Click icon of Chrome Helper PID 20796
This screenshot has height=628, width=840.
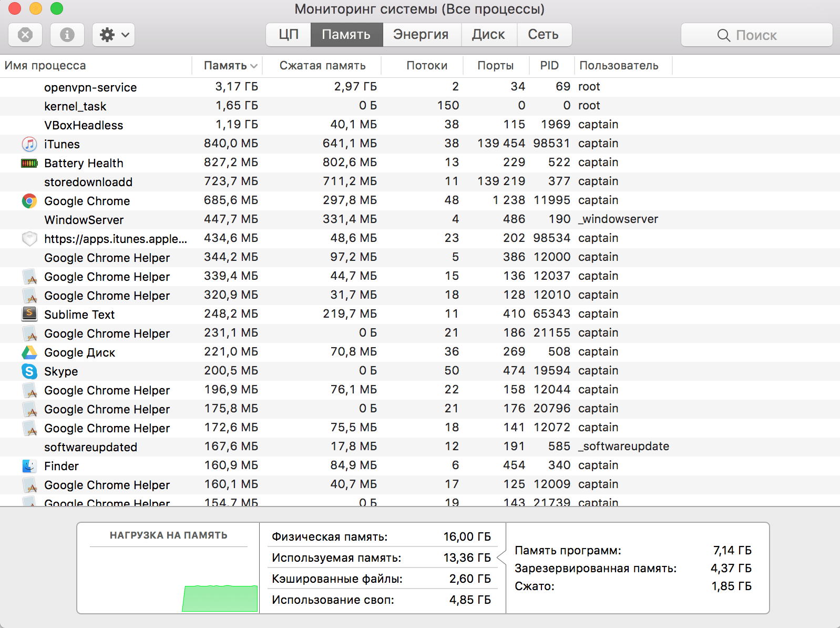click(x=30, y=409)
